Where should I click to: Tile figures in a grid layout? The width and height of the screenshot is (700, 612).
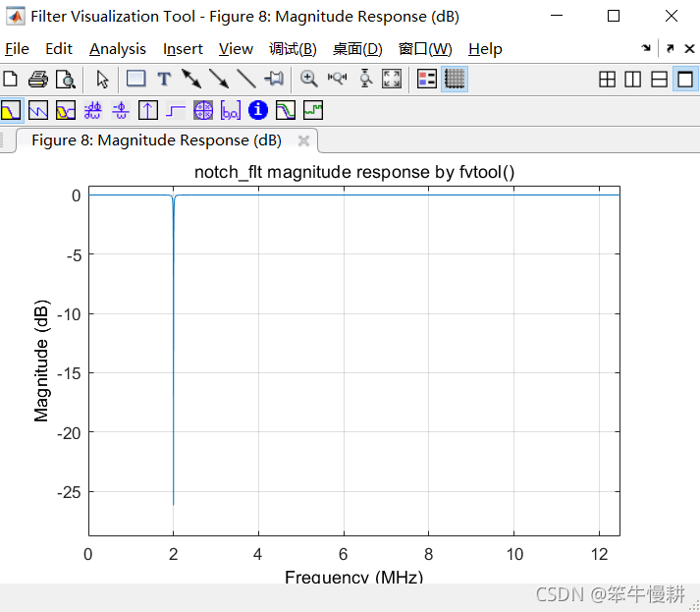coord(607,80)
